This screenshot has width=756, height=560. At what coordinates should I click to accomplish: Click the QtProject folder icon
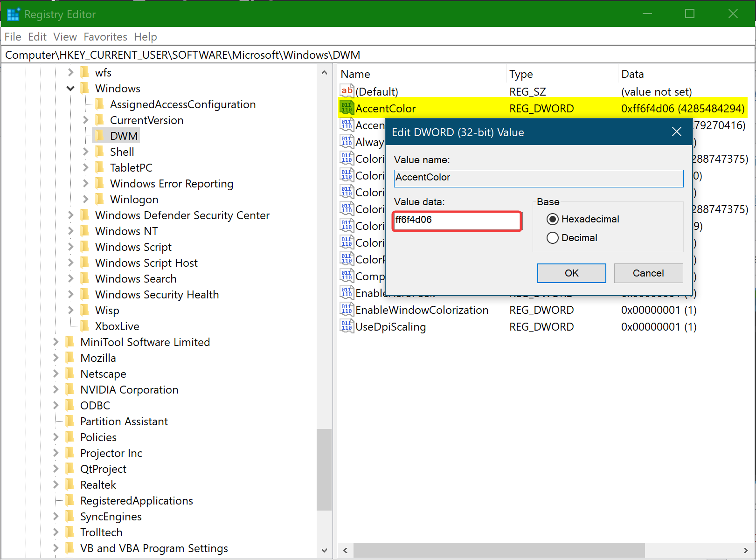coord(69,469)
